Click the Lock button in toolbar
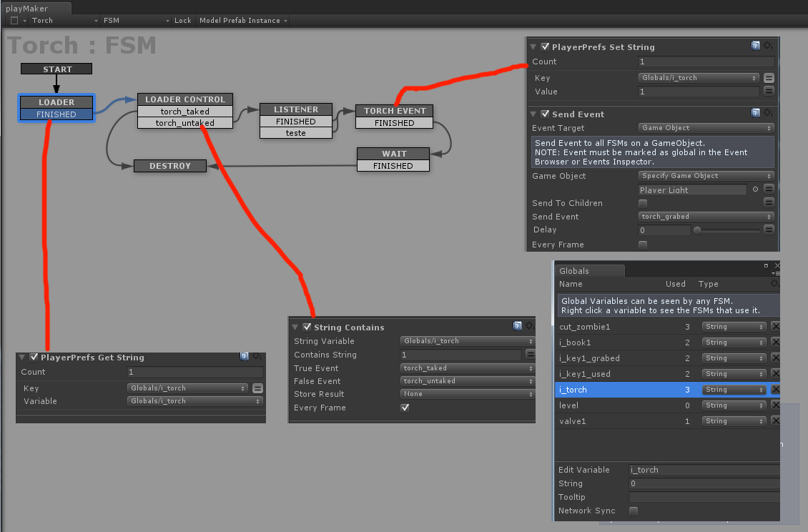 click(x=182, y=21)
